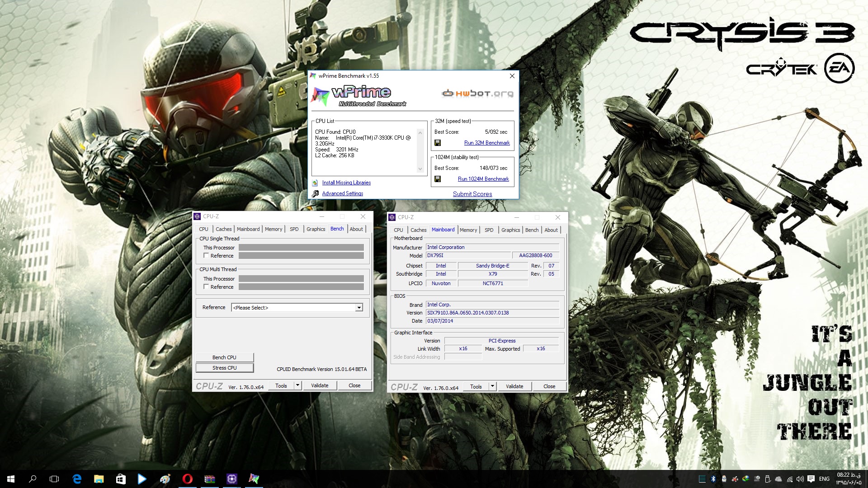
Task: Click the Internet Download Manager tray icon
Action: point(746,479)
